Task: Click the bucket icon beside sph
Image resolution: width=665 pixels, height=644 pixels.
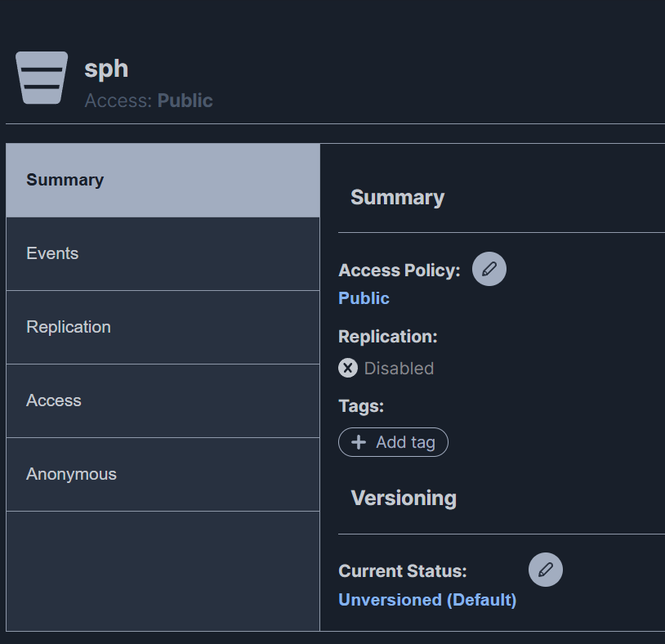Action: [42, 78]
